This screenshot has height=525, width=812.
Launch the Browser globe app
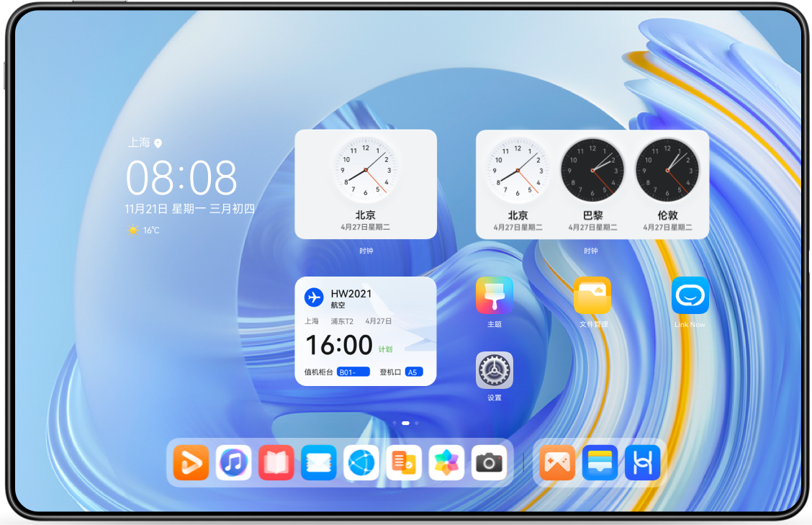point(361,462)
